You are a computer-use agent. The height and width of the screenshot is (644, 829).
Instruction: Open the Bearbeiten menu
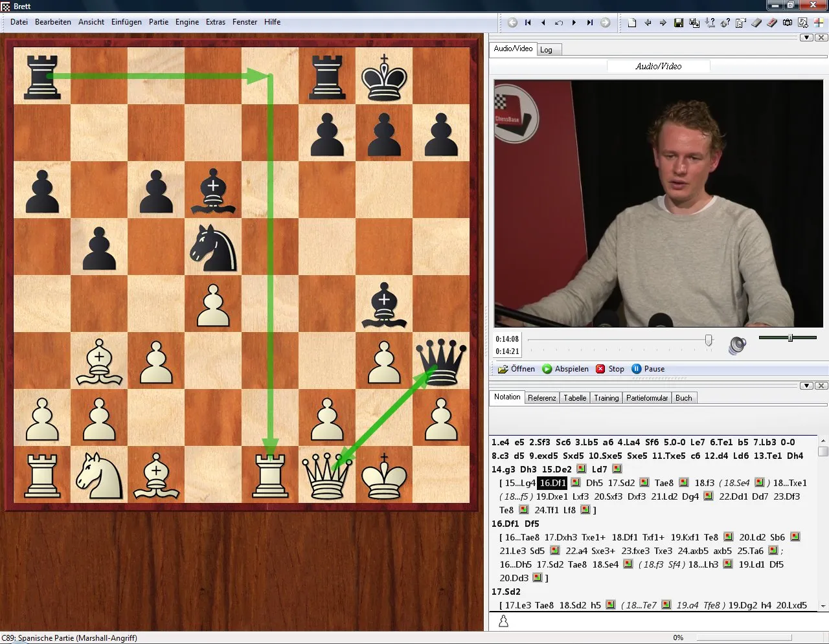point(53,22)
